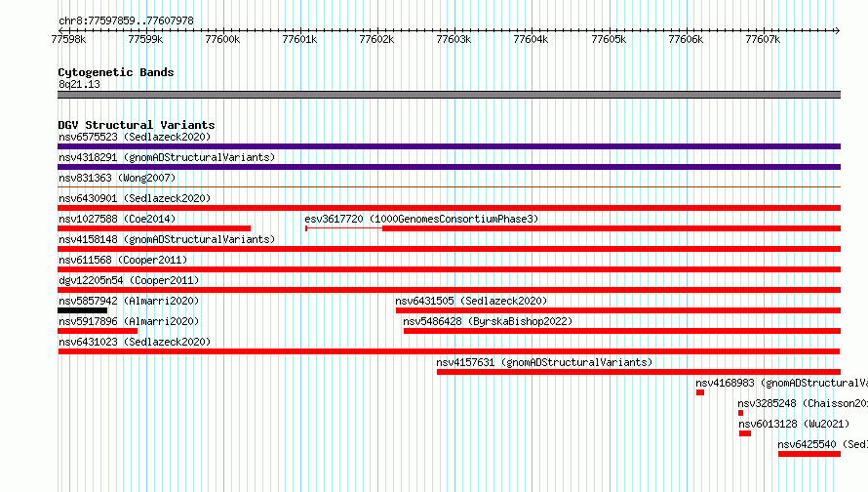Click the nsv611568 (Cooper2011) label
The height and width of the screenshot is (492, 868).
click(x=123, y=260)
